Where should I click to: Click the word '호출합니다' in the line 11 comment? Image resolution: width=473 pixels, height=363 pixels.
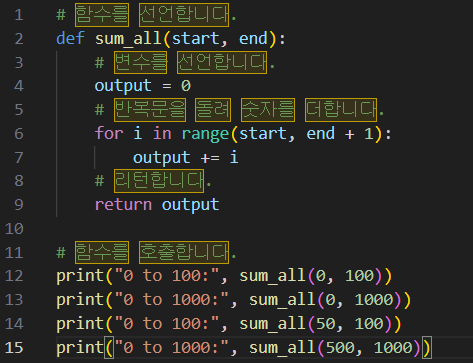point(184,252)
